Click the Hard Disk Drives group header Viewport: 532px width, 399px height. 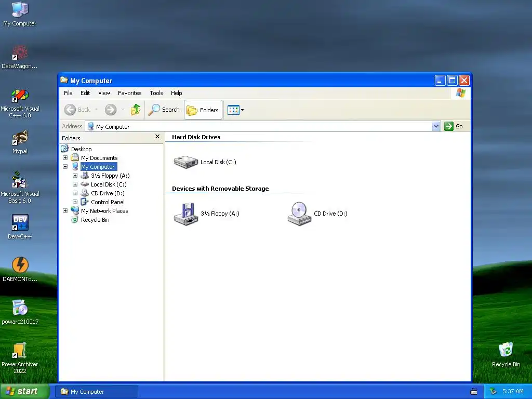pos(196,137)
